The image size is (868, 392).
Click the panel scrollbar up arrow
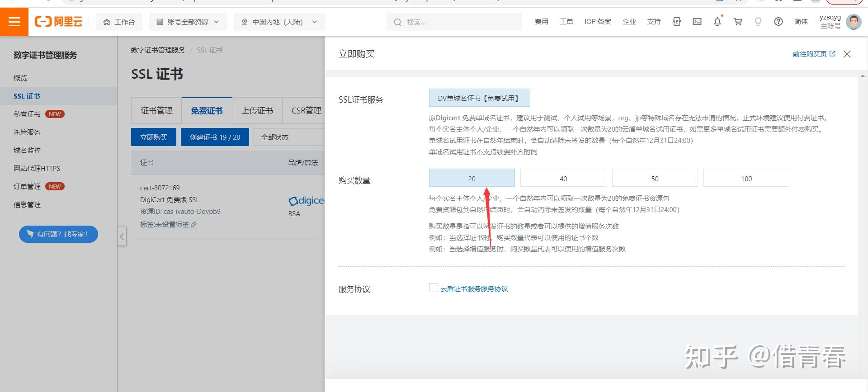863,76
